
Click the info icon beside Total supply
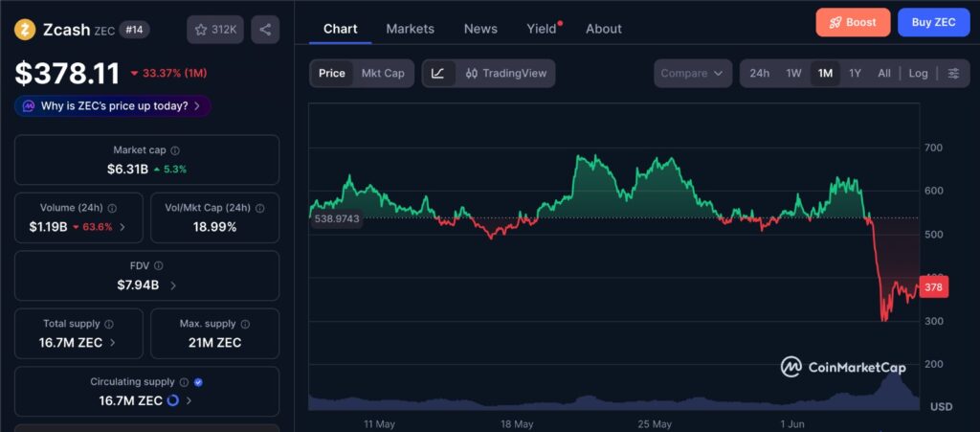tap(109, 324)
